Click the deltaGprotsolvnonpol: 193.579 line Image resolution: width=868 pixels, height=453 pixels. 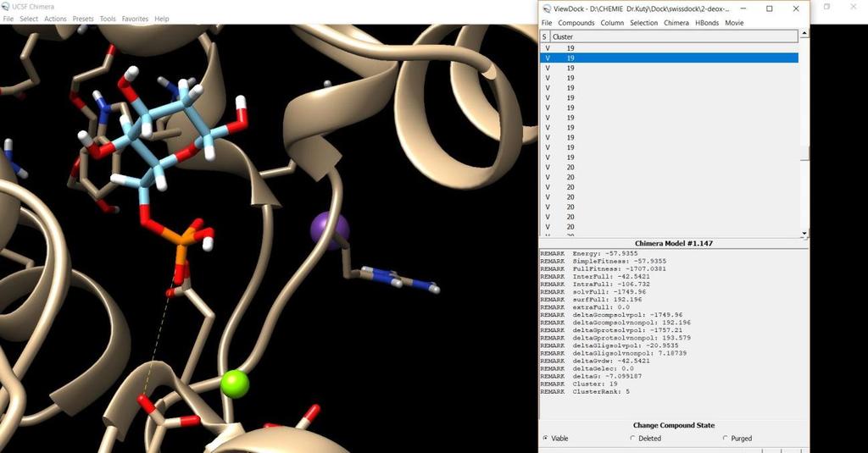[615, 338]
